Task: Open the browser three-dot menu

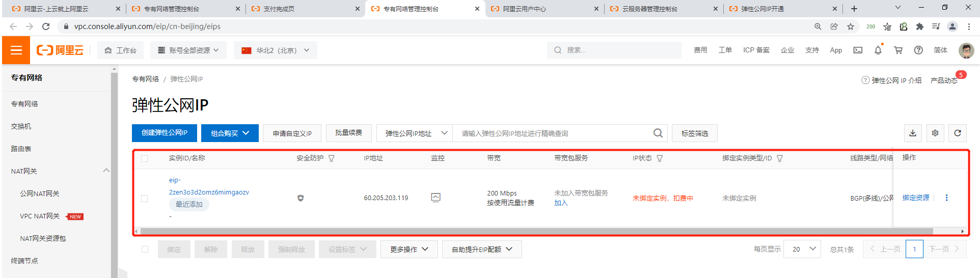Action: point(969,26)
